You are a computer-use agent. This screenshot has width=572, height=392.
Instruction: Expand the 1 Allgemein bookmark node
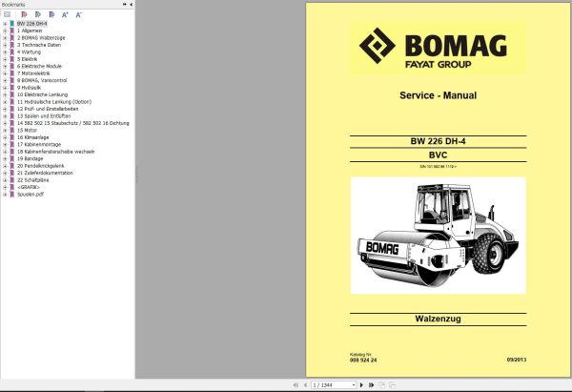5,31
